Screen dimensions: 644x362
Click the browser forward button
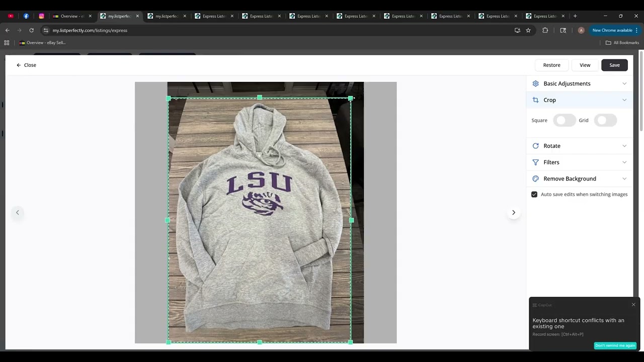(20, 30)
